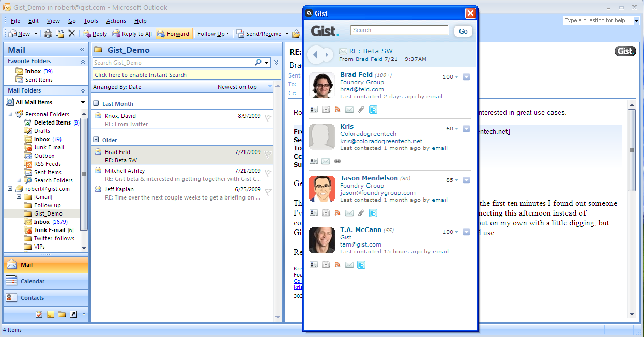This screenshot has width=644, height=337.
Task: Click Kris's link chain icon
Action: click(x=338, y=161)
